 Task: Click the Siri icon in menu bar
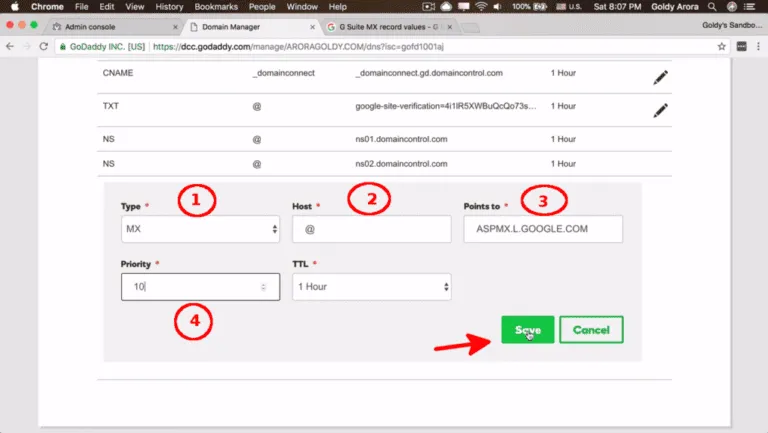[x=732, y=6]
